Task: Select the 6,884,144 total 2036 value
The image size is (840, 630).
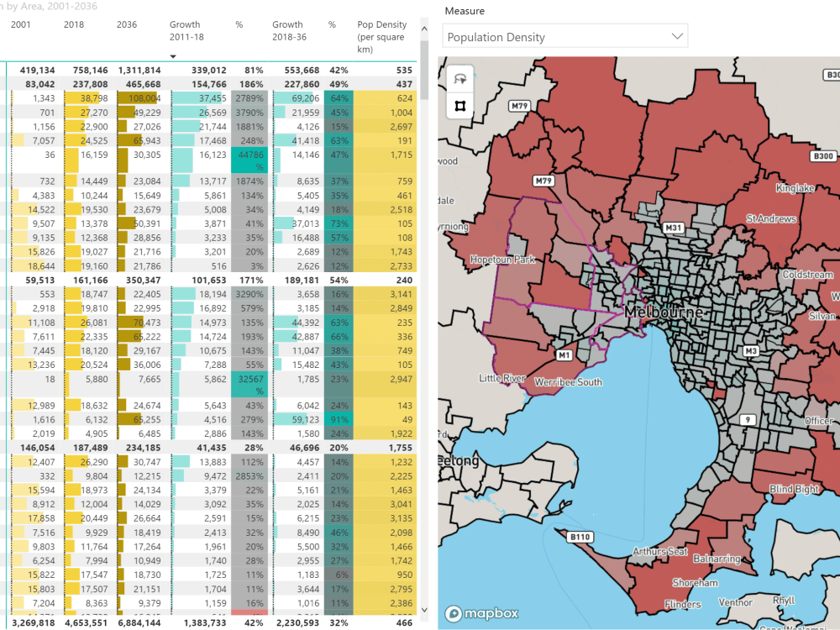Action: [x=139, y=622]
